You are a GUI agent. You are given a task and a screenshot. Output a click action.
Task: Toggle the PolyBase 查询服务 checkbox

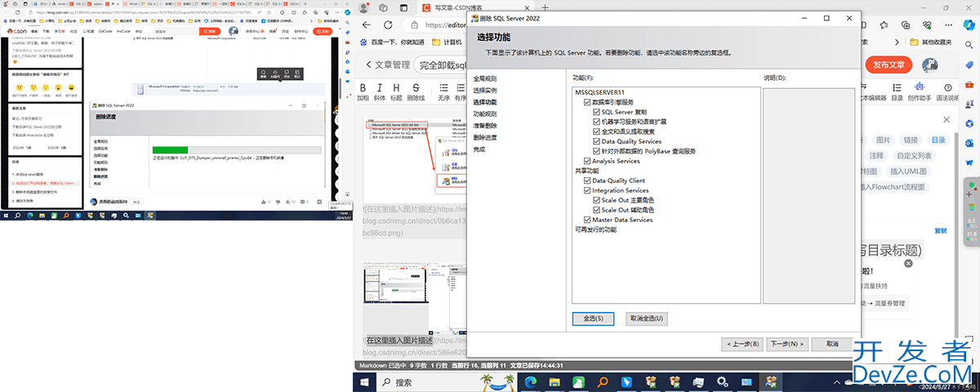[x=597, y=151]
